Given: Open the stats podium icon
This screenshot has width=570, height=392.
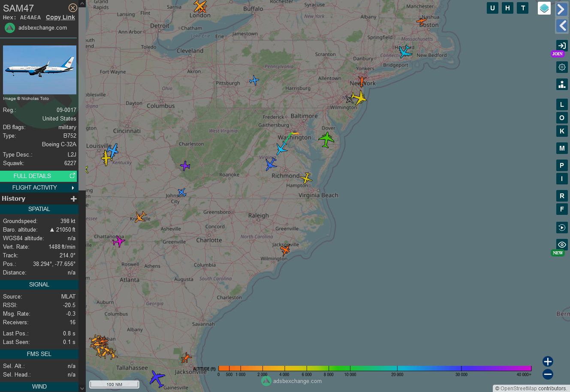Looking at the screenshot, I should click(562, 84).
